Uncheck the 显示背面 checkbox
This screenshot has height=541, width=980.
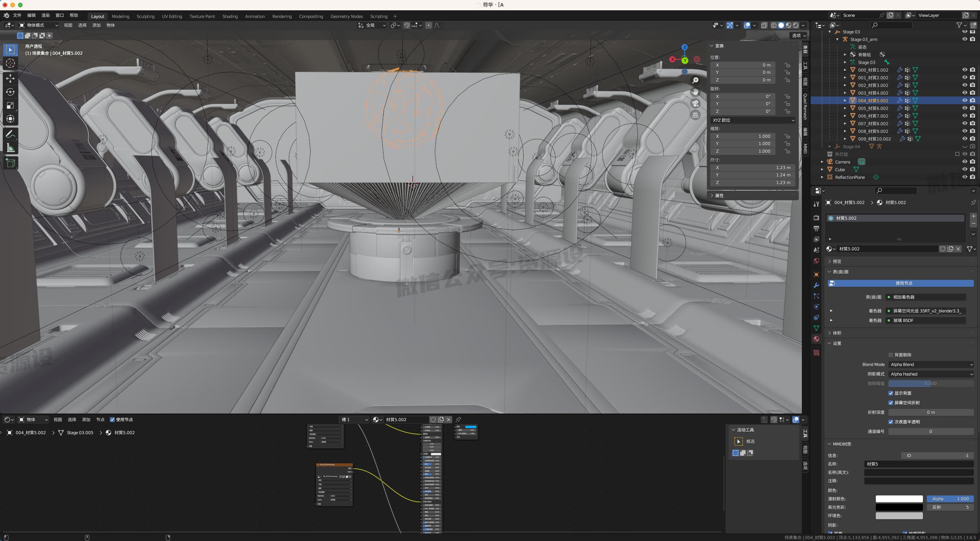[x=891, y=393]
